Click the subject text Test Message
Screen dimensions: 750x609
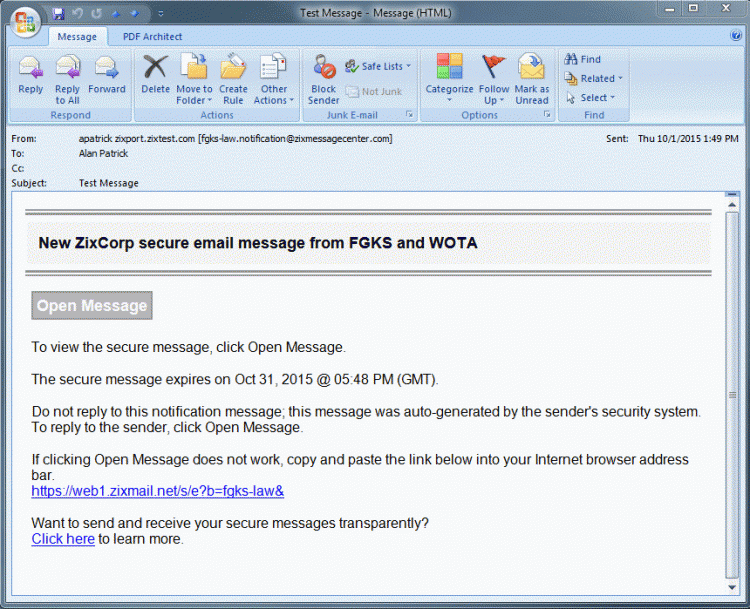[x=109, y=183]
